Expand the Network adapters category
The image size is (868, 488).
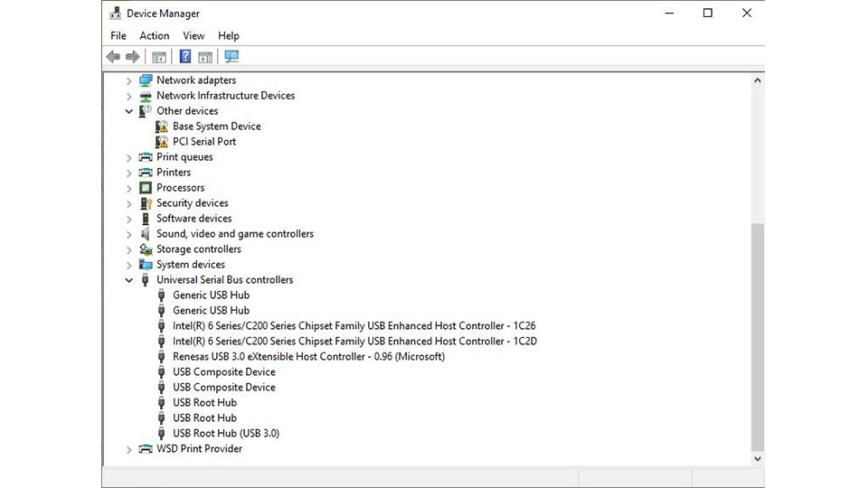[129, 80]
